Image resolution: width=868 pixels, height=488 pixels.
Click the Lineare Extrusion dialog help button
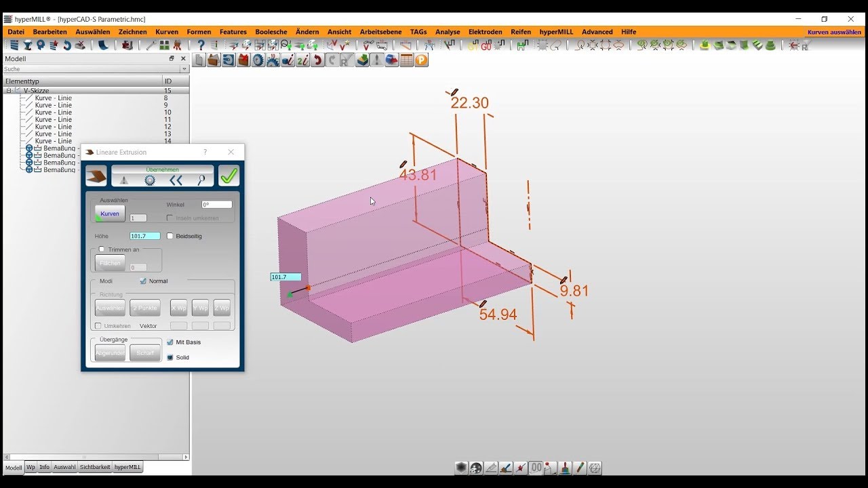pyautogui.click(x=205, y=152)
